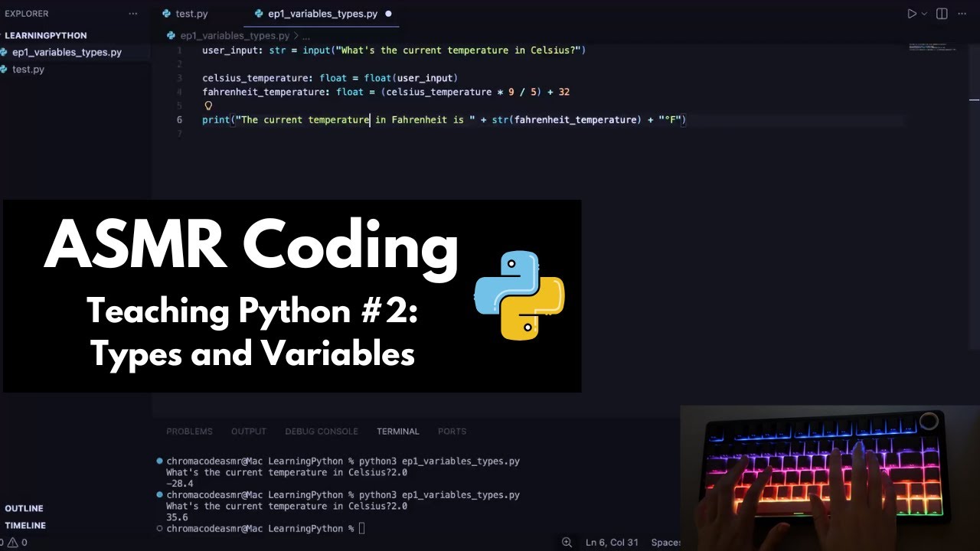The width and height of the screenshot is (980, 551).
Task: Click 'celsius_temperature' on line 3
Action: click(x=255, y=78)
